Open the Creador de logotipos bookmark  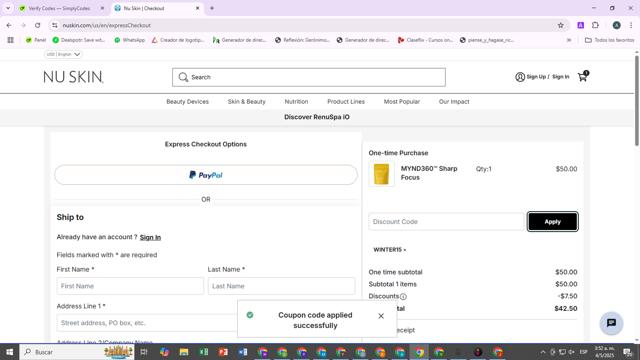click(x=178, y=40)
